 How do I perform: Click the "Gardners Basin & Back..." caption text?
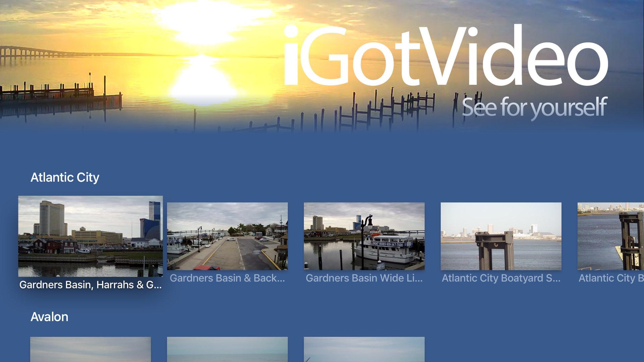click(x=227, y=278)
